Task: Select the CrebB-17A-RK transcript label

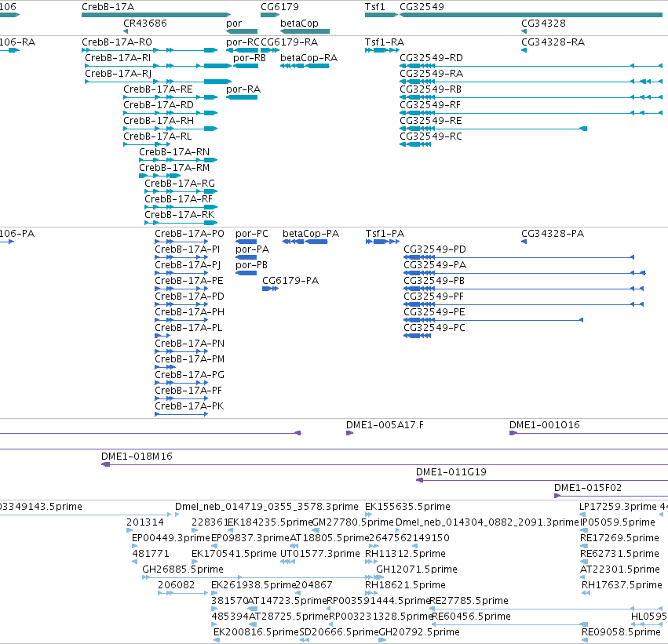Action: [x=179, y=215]
